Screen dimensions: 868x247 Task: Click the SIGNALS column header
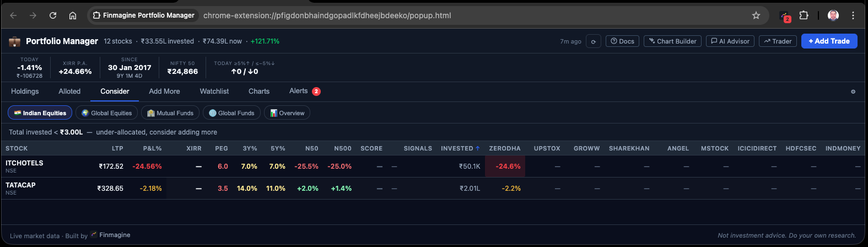point(418,148)
